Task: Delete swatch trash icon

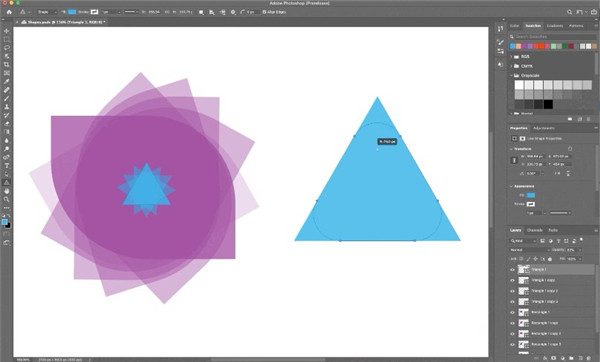Action: point(589,119)
